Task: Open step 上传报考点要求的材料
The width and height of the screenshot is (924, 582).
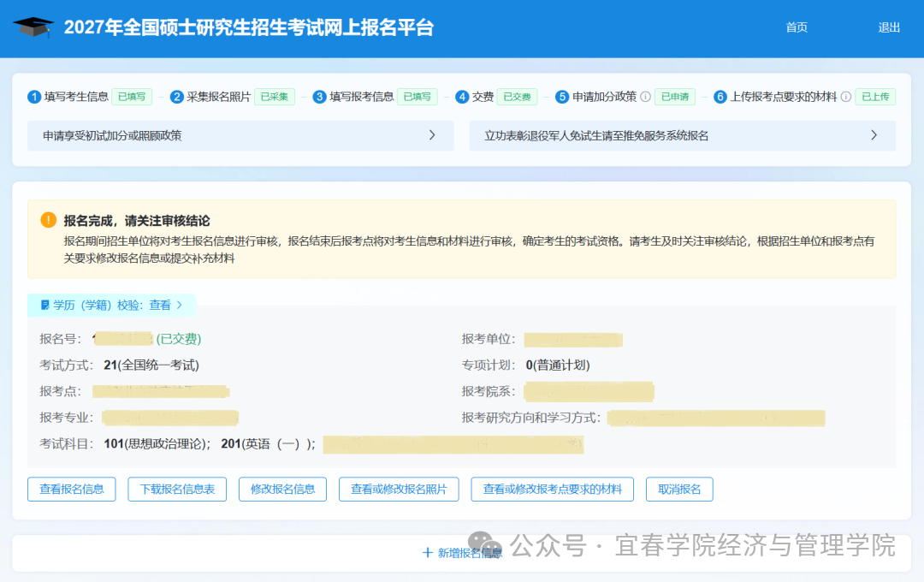Action: tap(783, 97)
